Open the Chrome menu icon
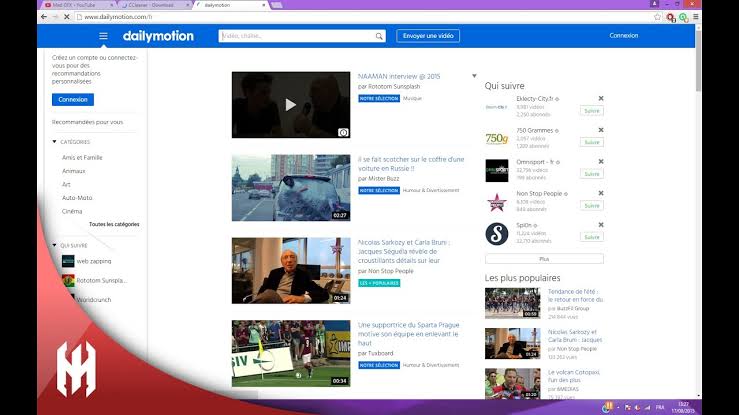The width and height of the screenshot is (739, 415). click(x=696, y=17)
